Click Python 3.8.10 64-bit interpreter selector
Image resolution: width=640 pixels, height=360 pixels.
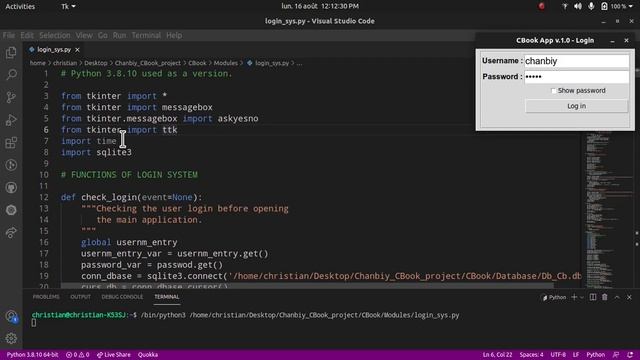click(33, 355)
